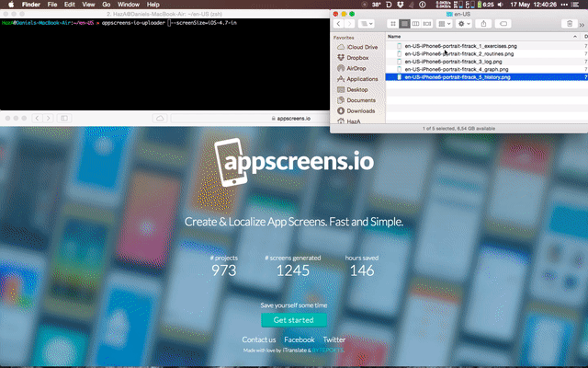Go back in the Finder window
588x368 pixels.
(x=338, y=24)
